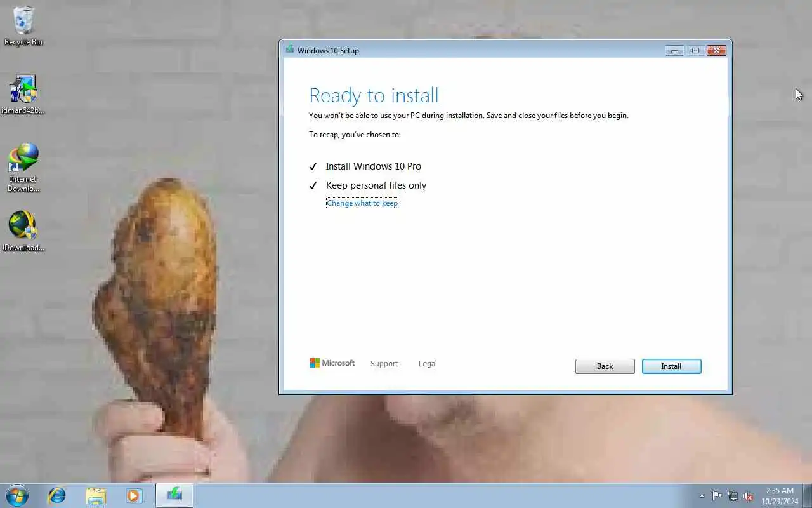
Task: Open the muted volume tray icon
Action: click(x=748, y=496)
